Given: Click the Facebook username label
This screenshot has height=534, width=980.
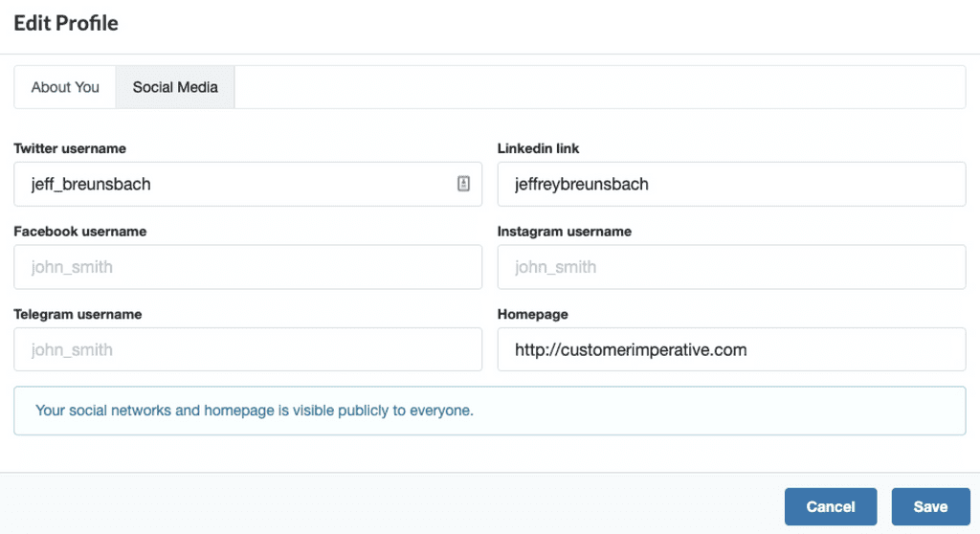Looking at the screenshot, I should (80, 232).
